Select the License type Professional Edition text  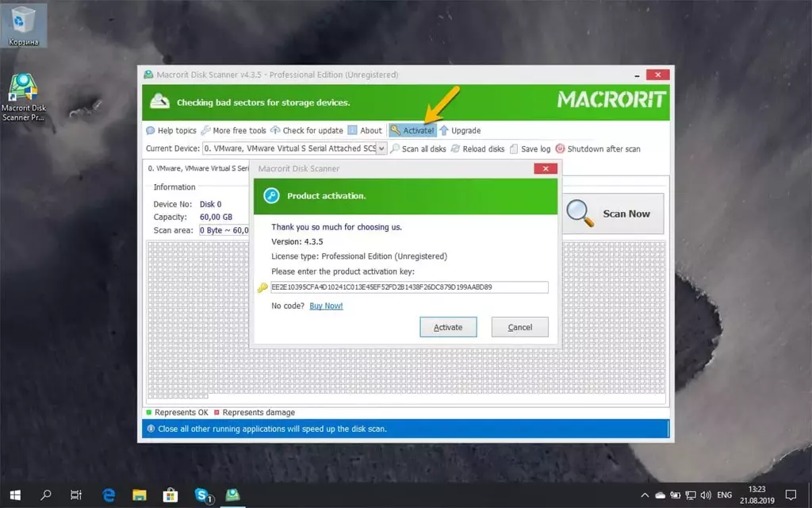[x=359, y=256]
